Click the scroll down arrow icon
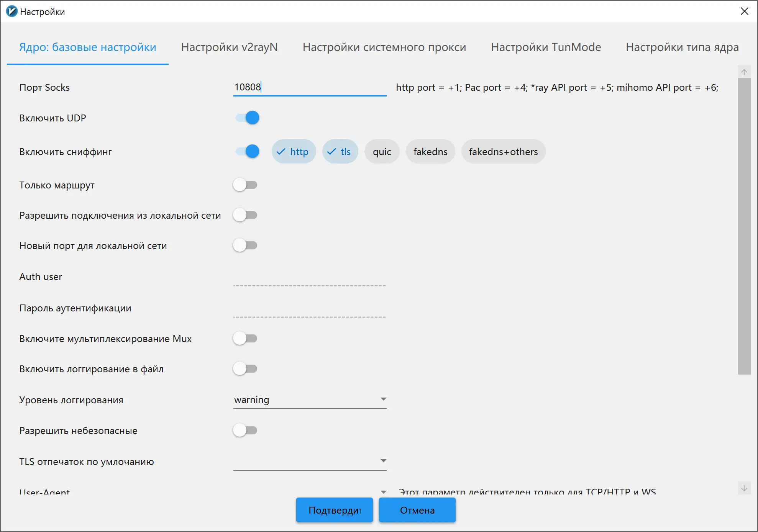 [x=744, y=488]
